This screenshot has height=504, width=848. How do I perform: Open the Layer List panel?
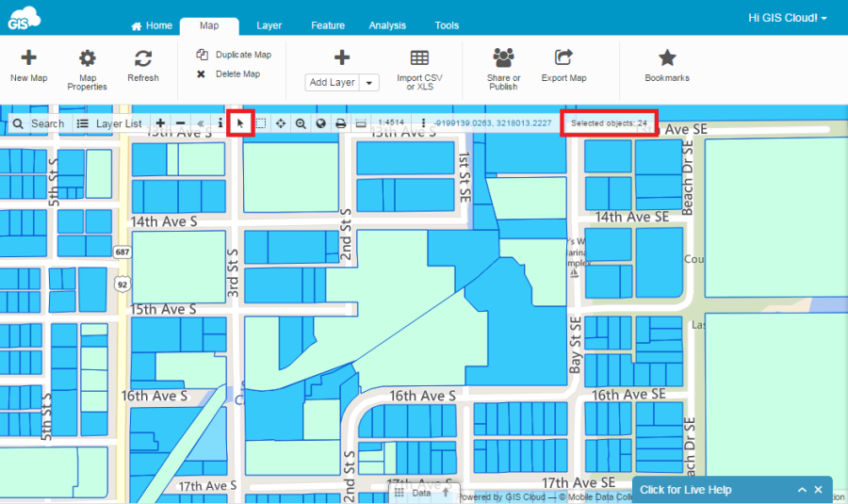[109, 123]
